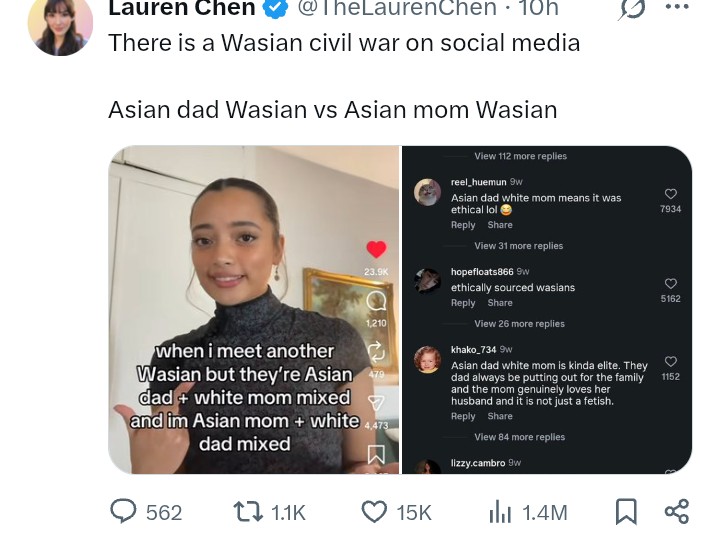The height and width of the screenshot is (535, 720).
Task: Click Reply under reel_huemun's comment
Action: 463,225
